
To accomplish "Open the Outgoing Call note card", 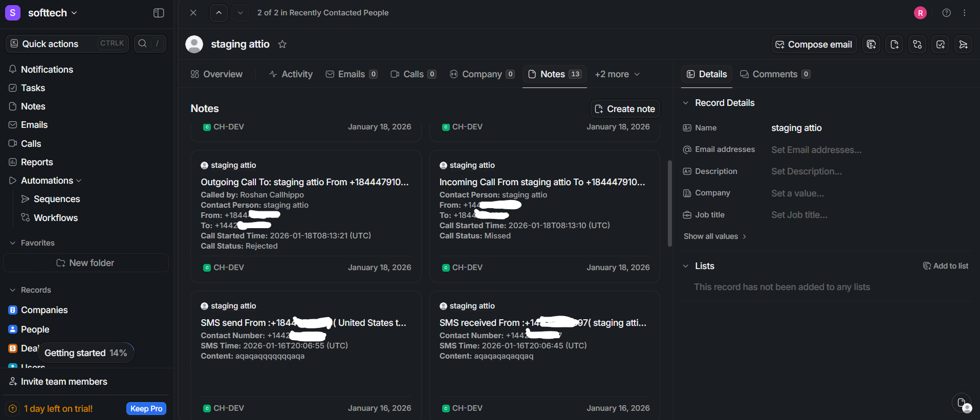I will tap(306, 216).
